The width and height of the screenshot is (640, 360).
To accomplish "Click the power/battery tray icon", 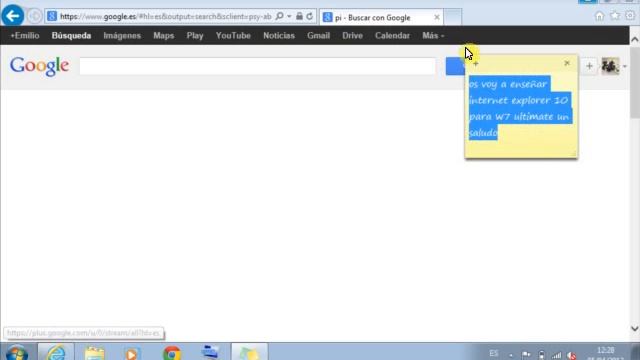I will (x=541, y=355).
